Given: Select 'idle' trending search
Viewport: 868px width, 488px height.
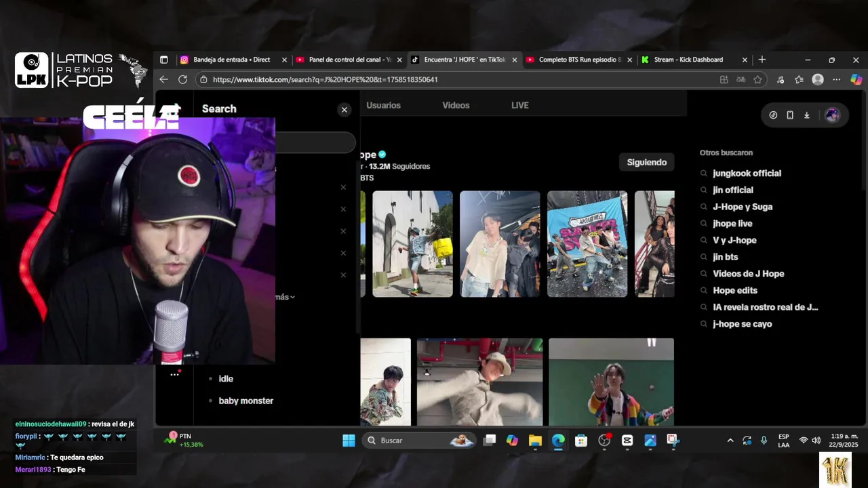Looking at the screenshot, I should click(226, 379).
